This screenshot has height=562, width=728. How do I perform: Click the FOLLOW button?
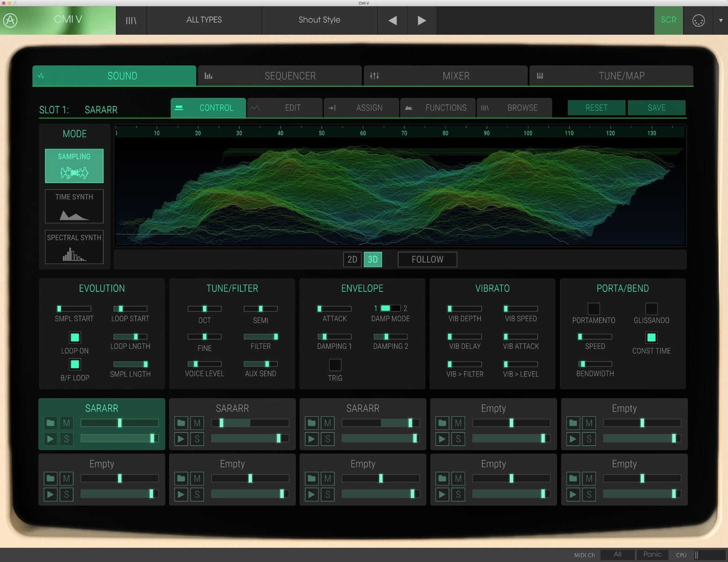[x=427, y=259]
